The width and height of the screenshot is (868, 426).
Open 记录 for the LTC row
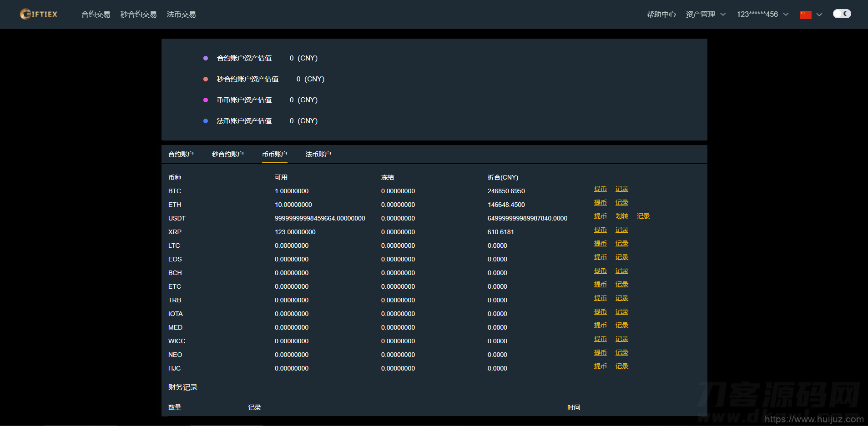click(621, 243)
